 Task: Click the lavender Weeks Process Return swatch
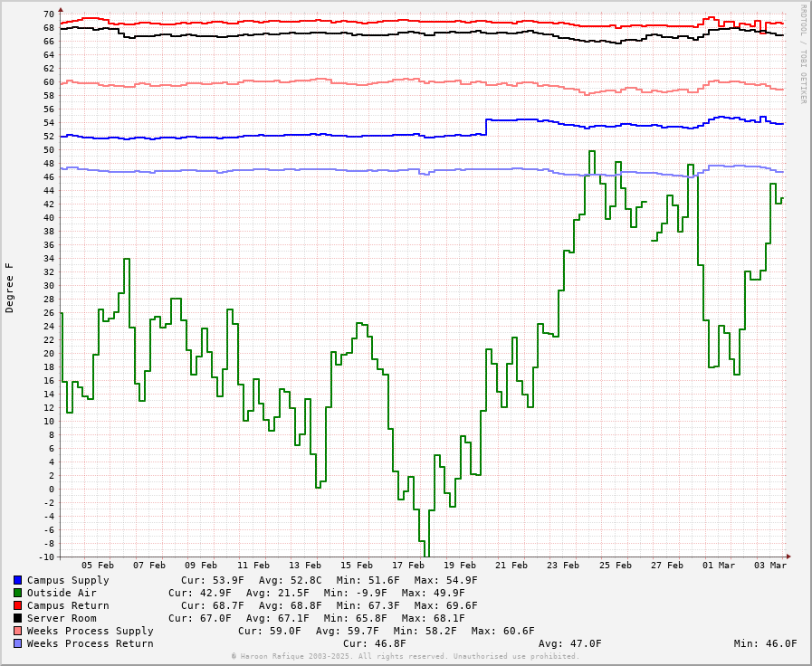17,643
